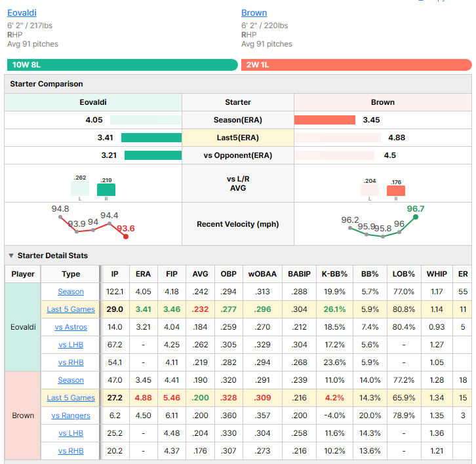The width and height of the screenshot is (476, 464).
Task: Click the Last5(ERA) highlighted row label
Action: pyautogui.click(x=238, y=138)
